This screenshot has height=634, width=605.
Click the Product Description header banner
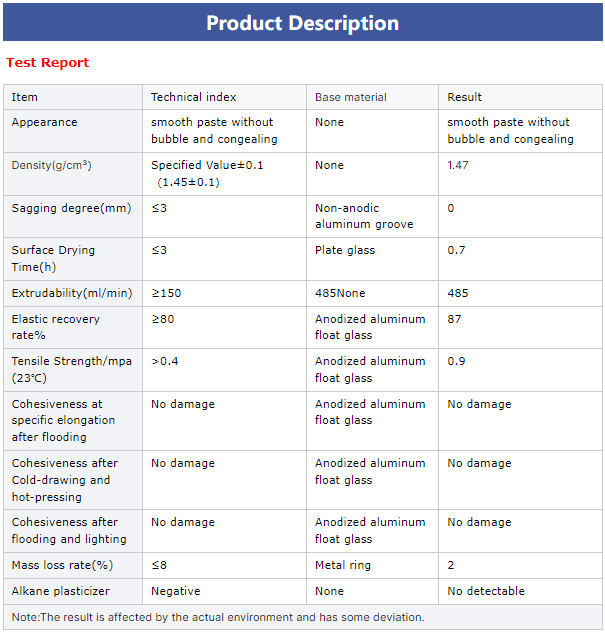(x=302, y=22)
